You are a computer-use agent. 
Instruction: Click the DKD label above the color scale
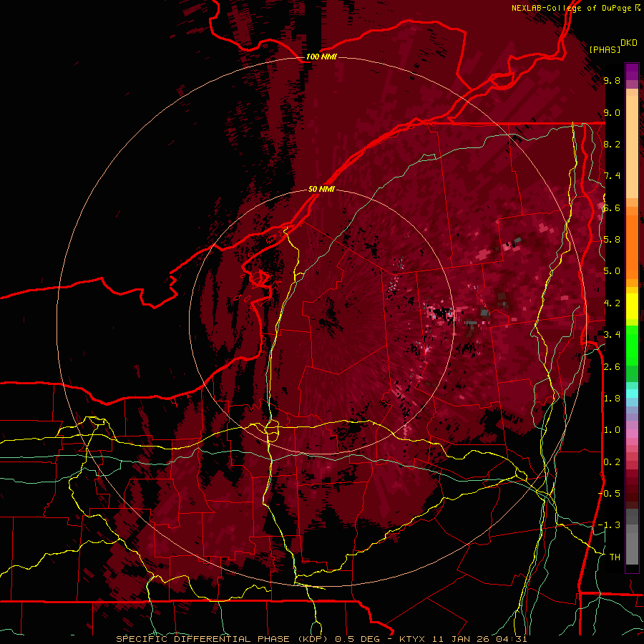tap(629, 42)
